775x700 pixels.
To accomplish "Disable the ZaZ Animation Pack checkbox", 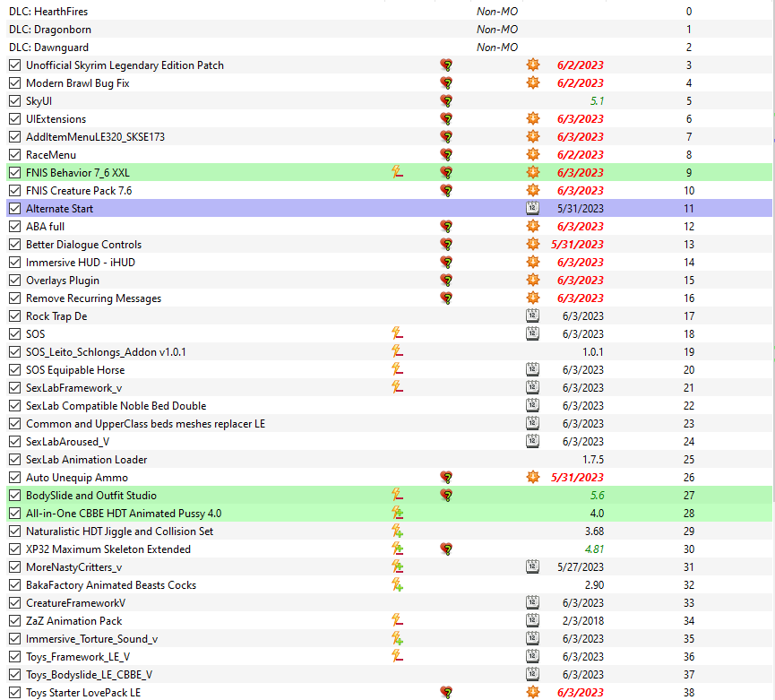I will pyautogui.click(x=15, y=620).
